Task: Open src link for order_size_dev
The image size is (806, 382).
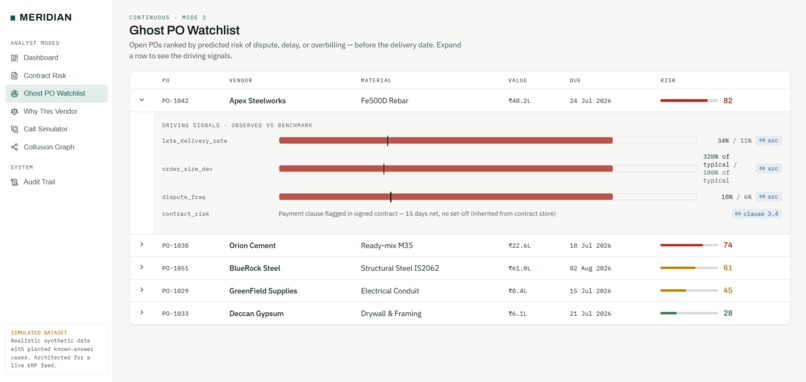Action: pyautogui.click(x=768, y=169)
